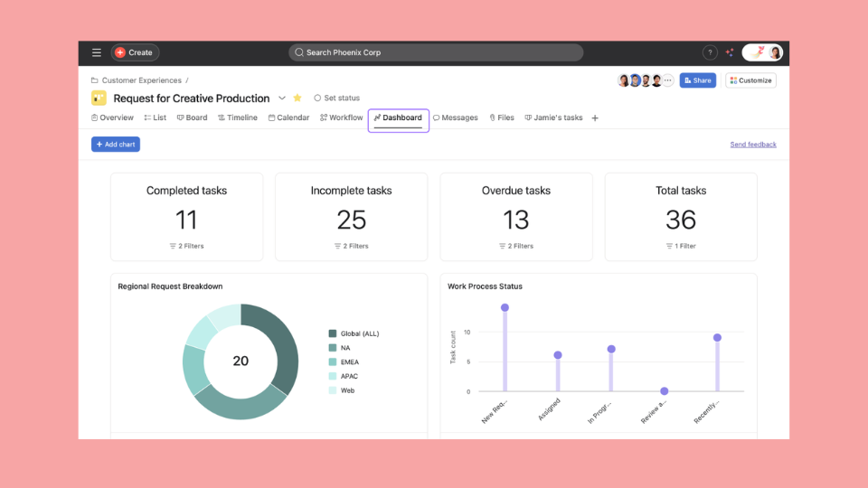
Task: Expand the project title dropdown chevron
Action: pos(281,99)
